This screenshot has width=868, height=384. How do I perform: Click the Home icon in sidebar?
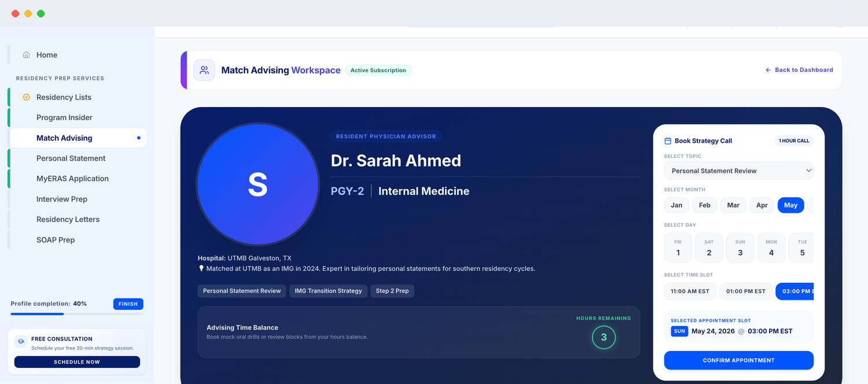[26, 55]
